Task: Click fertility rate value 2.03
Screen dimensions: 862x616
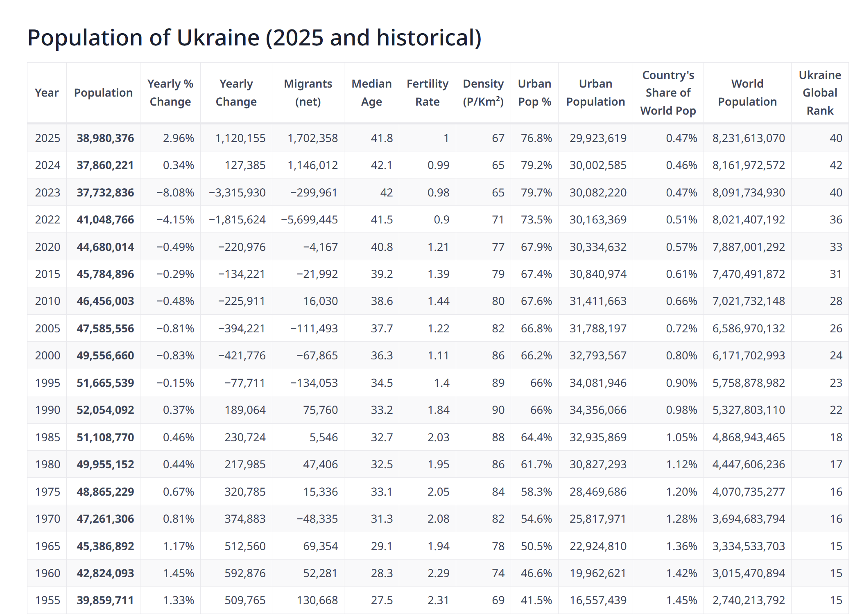Action: (x=439, y=438)
